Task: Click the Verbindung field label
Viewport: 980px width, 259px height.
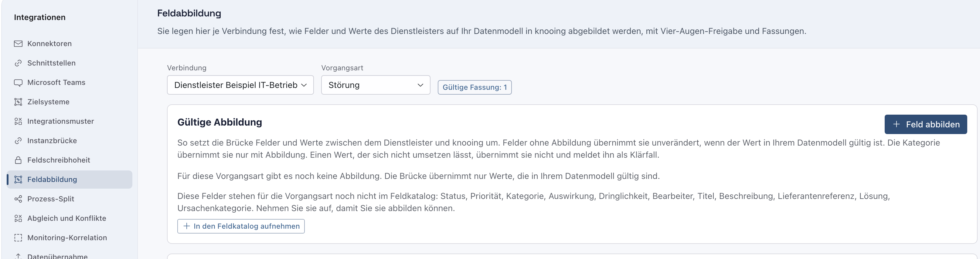Action: click(186, 68)
